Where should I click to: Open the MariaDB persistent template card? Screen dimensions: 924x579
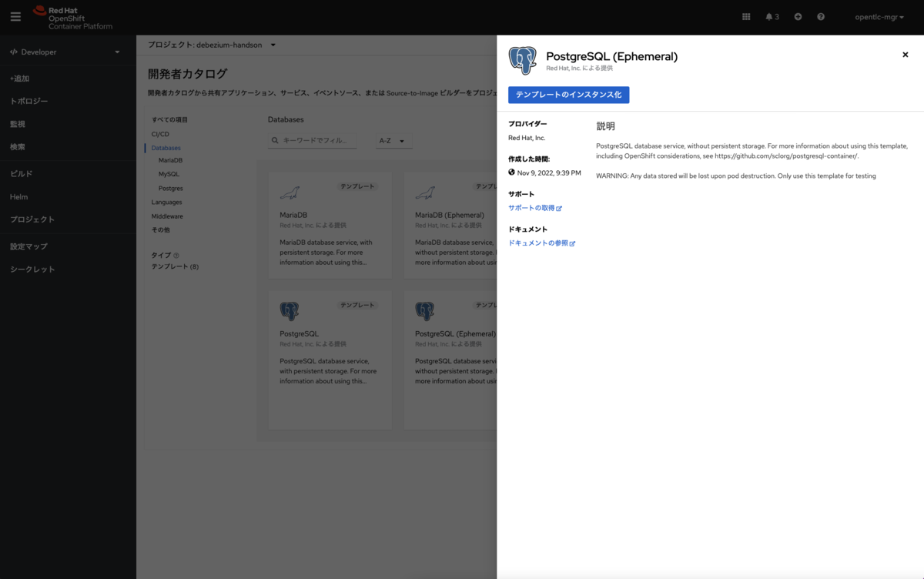click(x=330, y=225)
